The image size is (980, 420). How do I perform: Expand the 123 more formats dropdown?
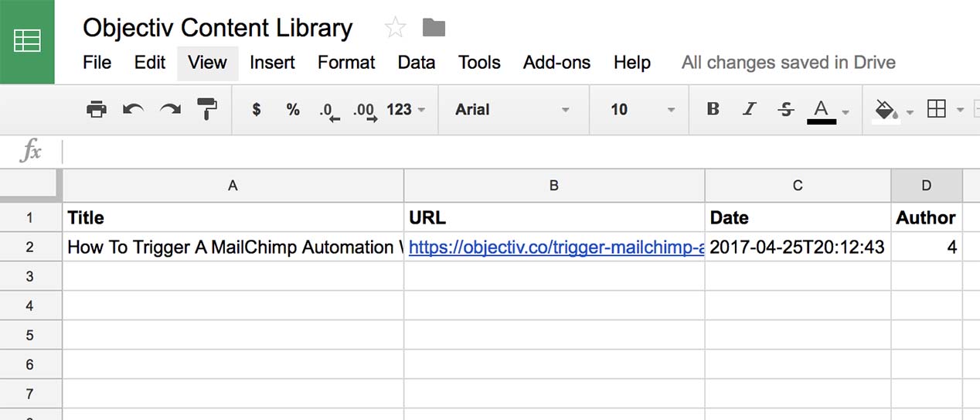coord(407,110)
